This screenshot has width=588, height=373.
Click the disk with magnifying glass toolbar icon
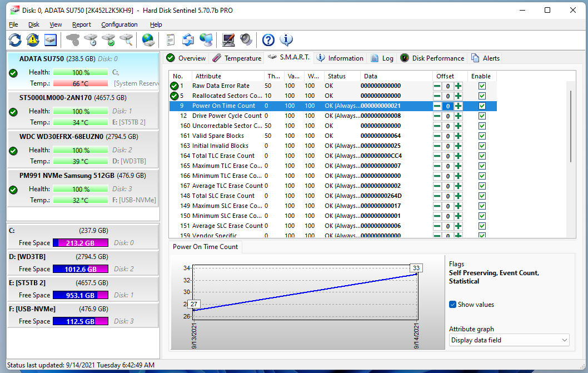click(126, 40)
